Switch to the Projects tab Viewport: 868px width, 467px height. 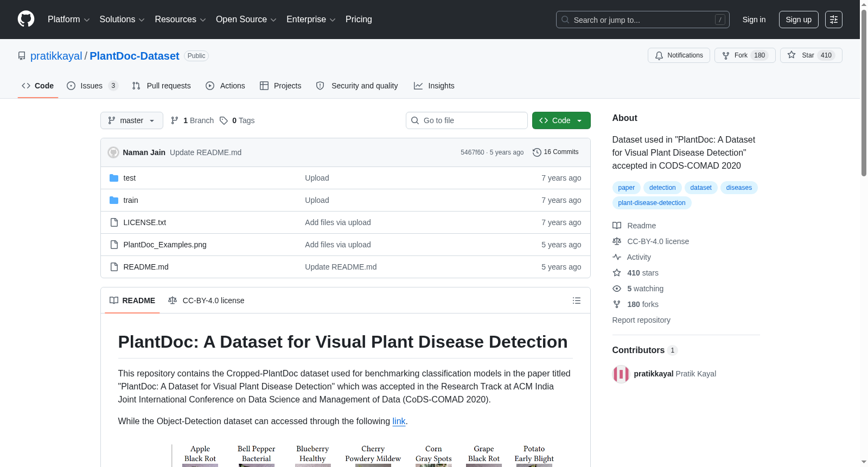(280, 86)
